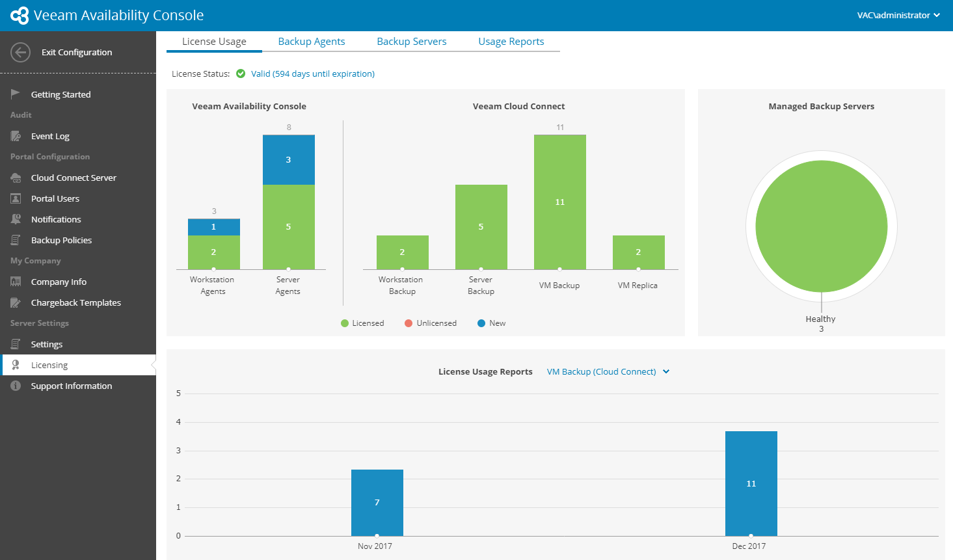Viewport: 953px width, 560px height.
Task: Click the Nov 2017 usage report bar
Action: click(377, 503)
